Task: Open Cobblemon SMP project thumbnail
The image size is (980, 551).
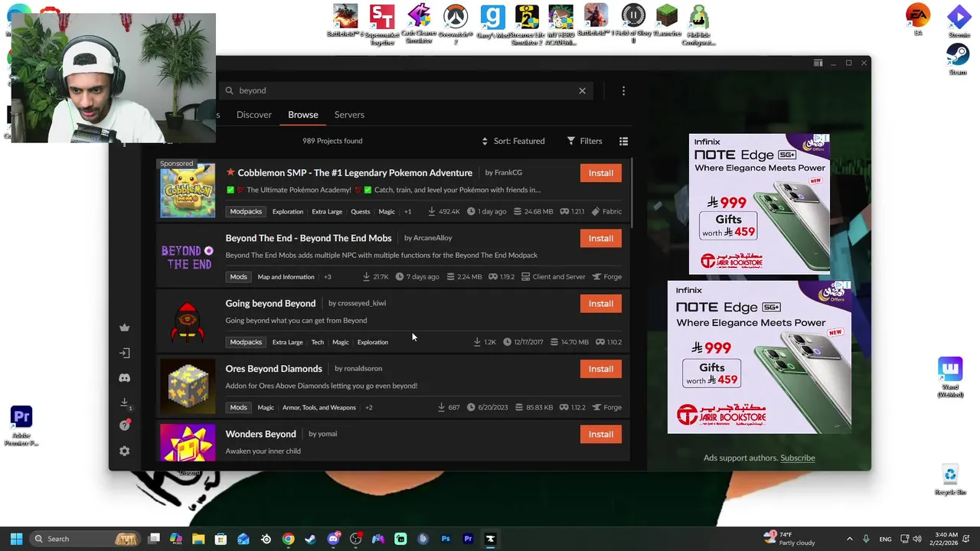Action: point(188,191)
